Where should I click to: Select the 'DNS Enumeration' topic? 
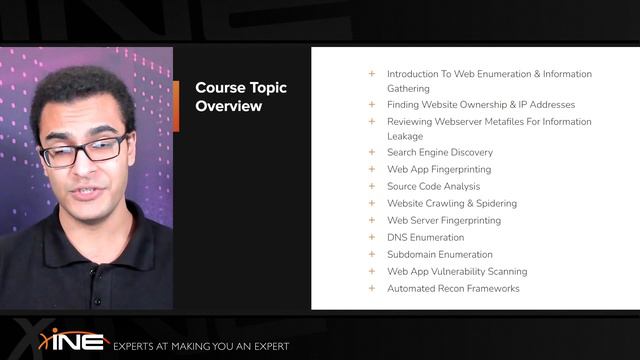[425, 238]
